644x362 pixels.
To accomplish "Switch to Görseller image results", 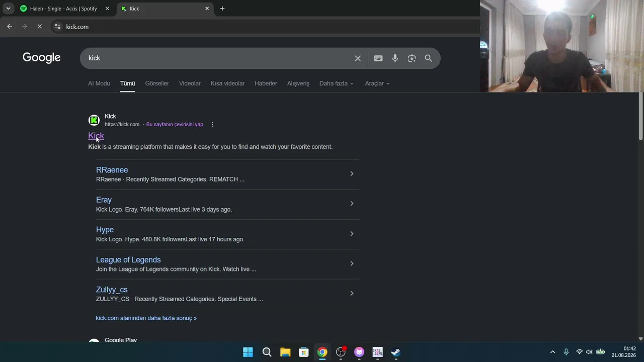I will [x=157, y=83].
